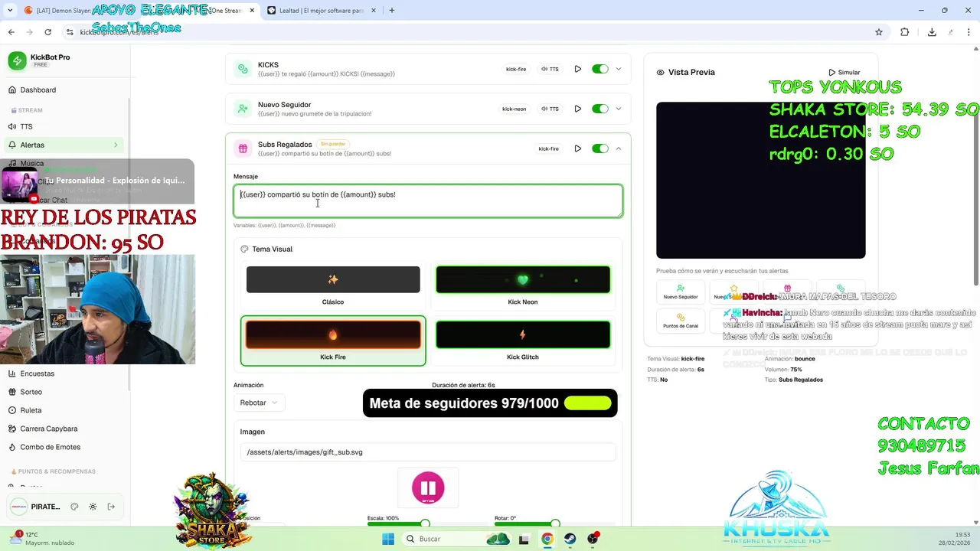This screenshot has height=551, width=980.
Task: Click the image path input field
Action: pyautogui.click(x=428, y=452)
